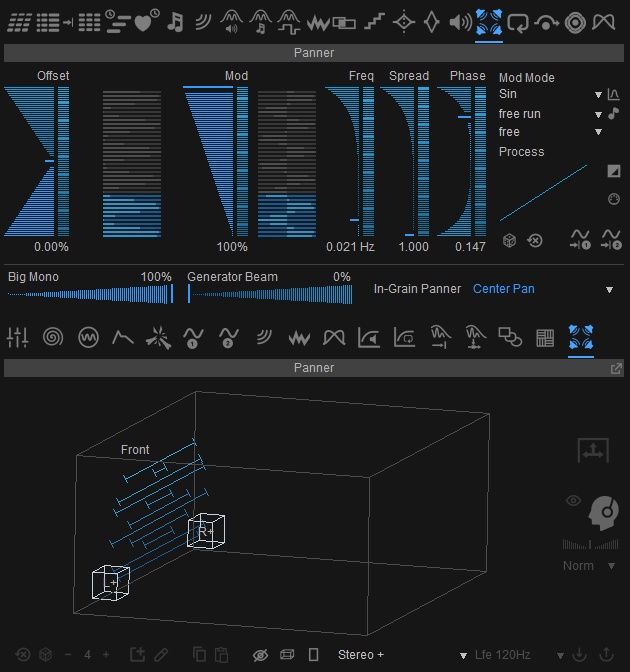This screenshot has height=672, width=630.
Task: Open the dropdown arrow next to download icon
Action: 560,655
